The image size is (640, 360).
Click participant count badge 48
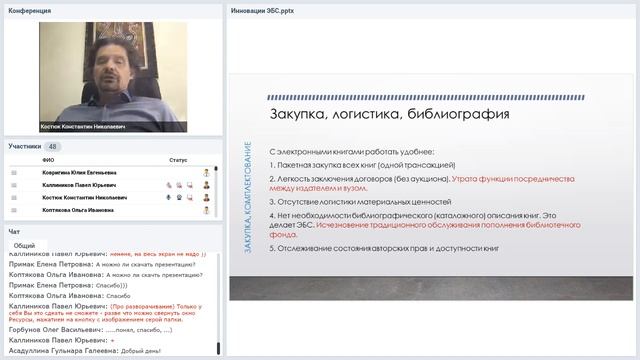[52, 147]
